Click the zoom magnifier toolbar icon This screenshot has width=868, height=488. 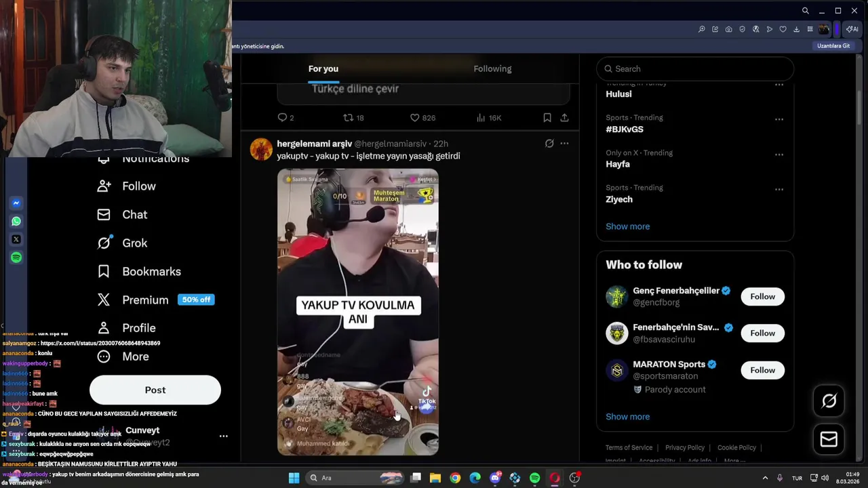click(x=701, y=29)
